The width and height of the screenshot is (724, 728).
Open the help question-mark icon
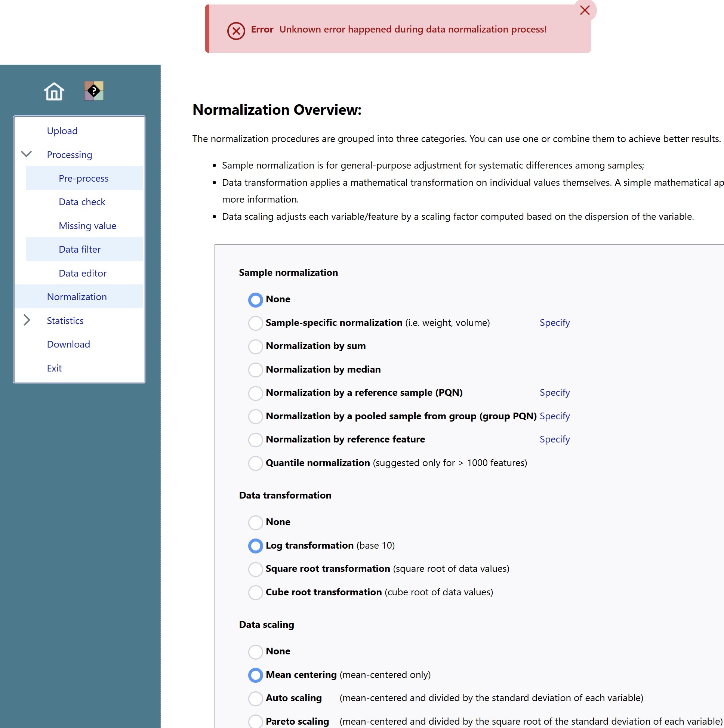[93, 91]
